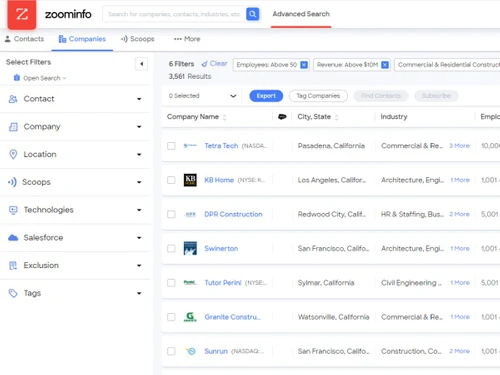The width and height of the screenshot is (500, 375).
Task: Click the Commercial & Residential Construction filter chip
Action: pos(447,65)
